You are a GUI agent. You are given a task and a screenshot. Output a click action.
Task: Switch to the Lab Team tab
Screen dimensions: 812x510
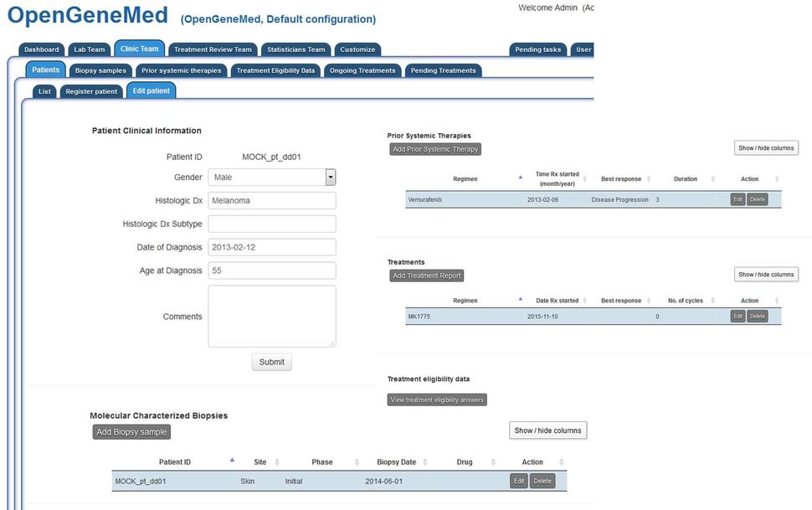tap(89, 49)
